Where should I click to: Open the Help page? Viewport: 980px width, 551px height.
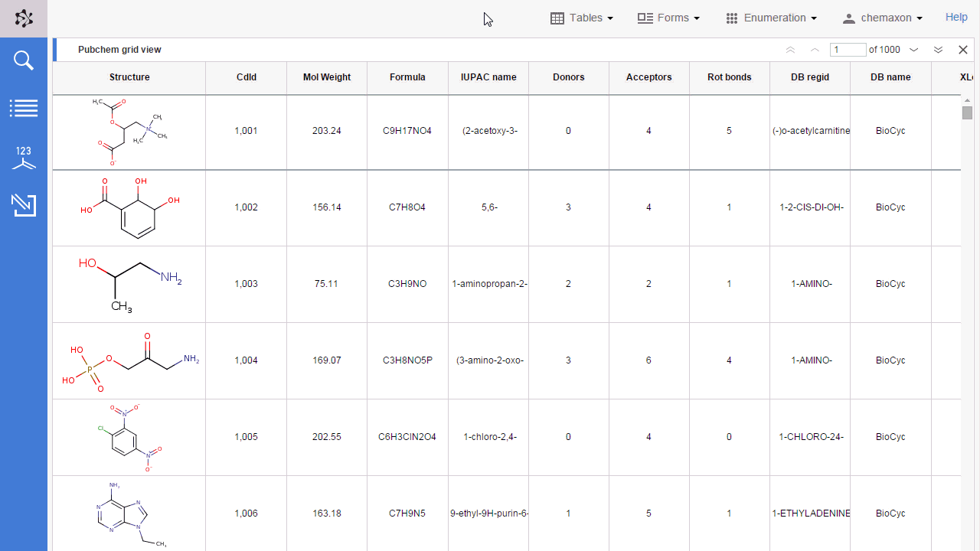(x=956, y=17)
